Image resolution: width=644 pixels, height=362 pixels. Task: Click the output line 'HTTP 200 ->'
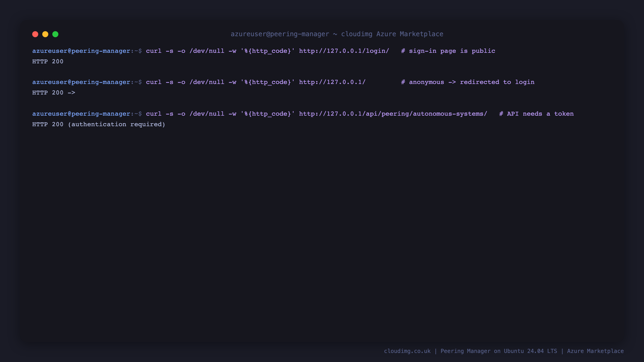(x=54, y=93)
